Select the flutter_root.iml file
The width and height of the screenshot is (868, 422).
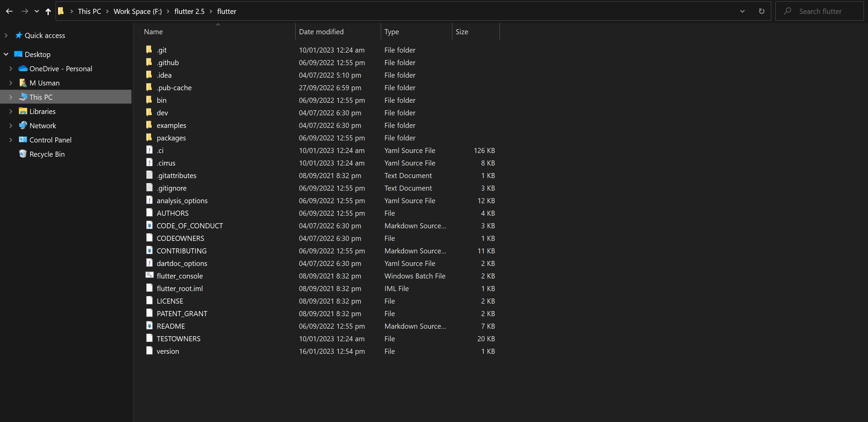tap(180, 288)
